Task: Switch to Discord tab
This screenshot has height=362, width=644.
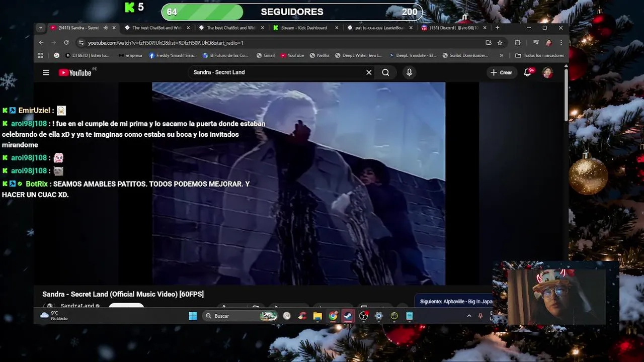Action: (452, 28)
